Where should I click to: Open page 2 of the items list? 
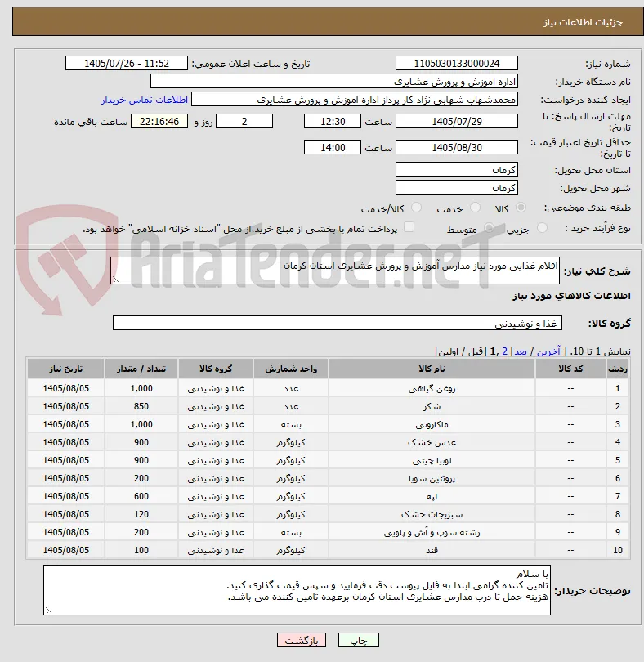(504, 351)
